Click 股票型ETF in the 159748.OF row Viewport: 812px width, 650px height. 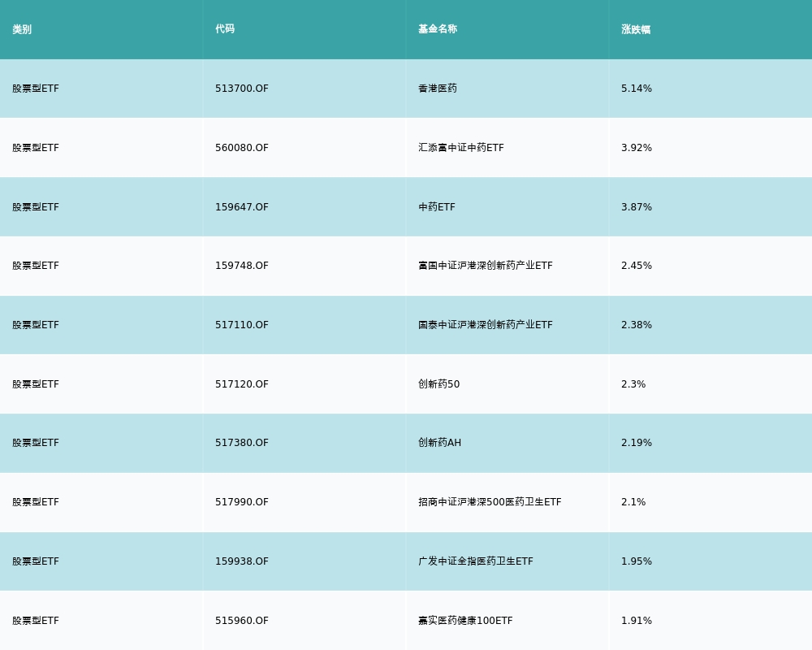pos(36,266)
